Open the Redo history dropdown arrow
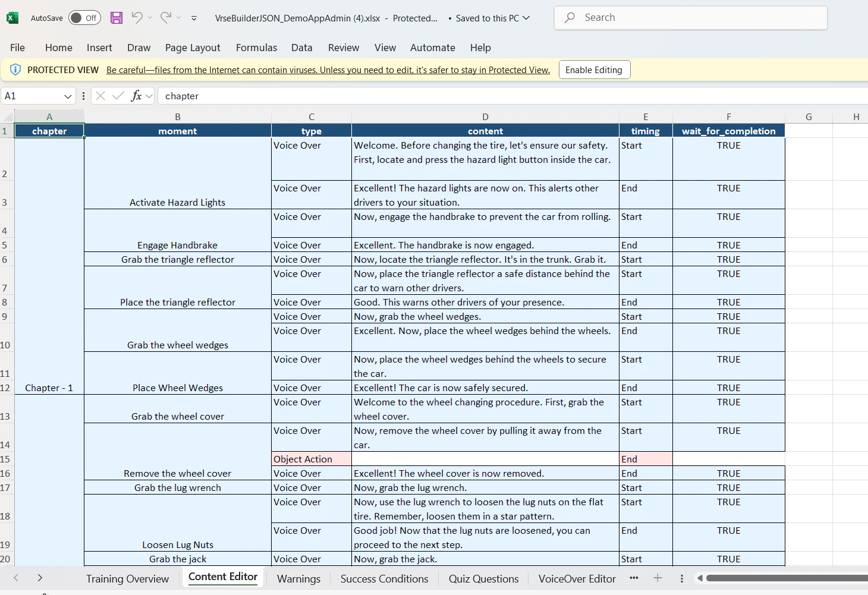Image resolution: width=868 pixels, height=595 pixels. (x=179, y=18)
